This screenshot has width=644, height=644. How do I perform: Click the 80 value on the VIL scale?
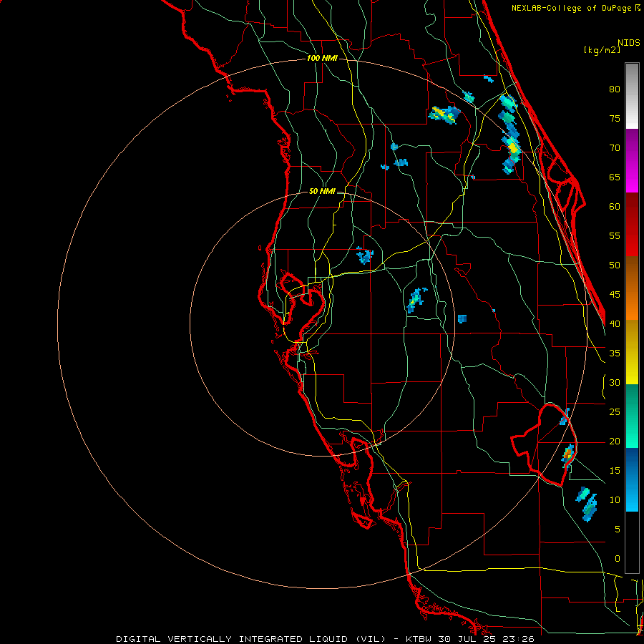click(615, 89)
